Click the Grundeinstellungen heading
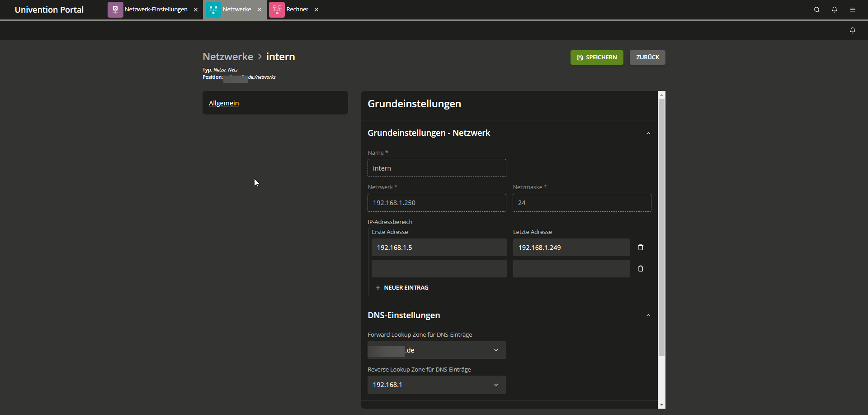The height and width of the screenshot is (415, 868). tap(414, 104)
